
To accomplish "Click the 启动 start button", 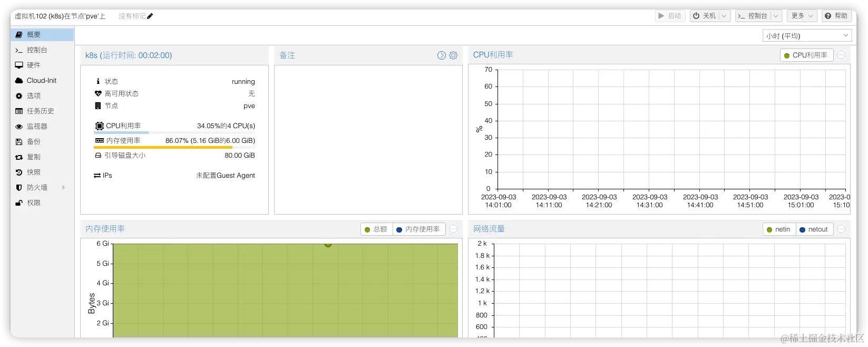I will click(670, 16).
